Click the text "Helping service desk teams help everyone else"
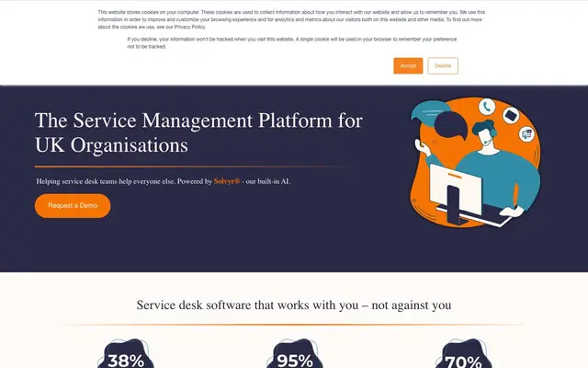 (x=105, y=181)
